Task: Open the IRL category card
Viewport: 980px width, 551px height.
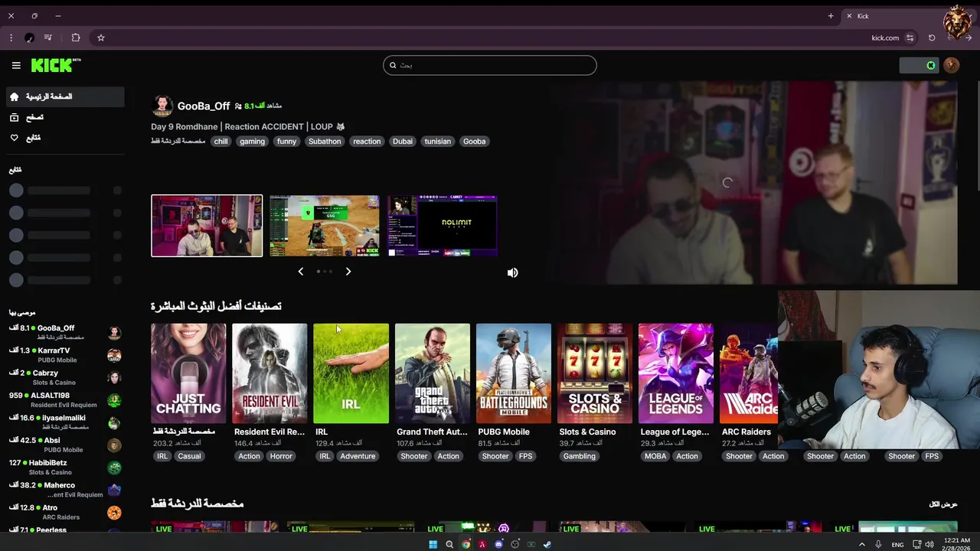Action: click(x=351, y=373)
